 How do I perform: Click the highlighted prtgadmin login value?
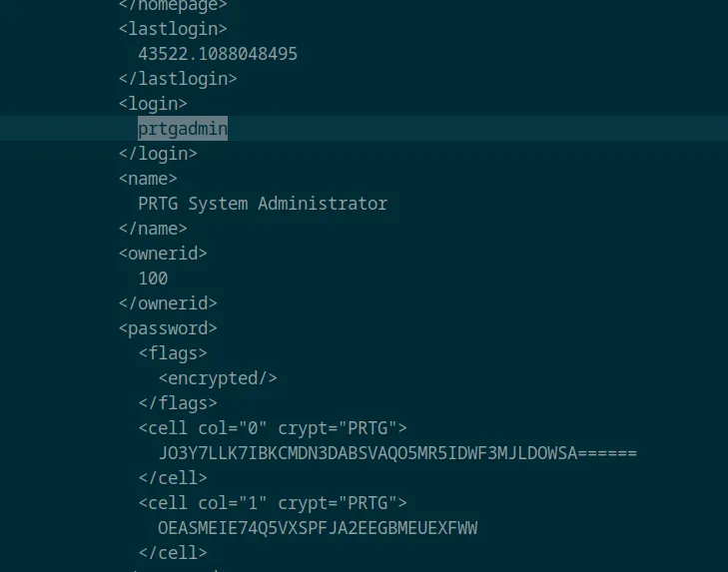point(183,129)
